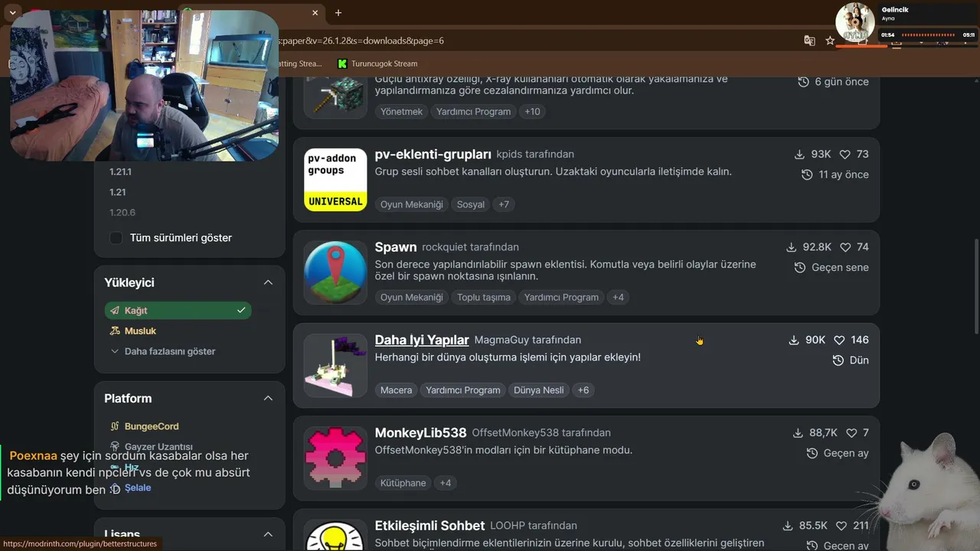Click the download icon beside 85.5K
The image size is (980, 551).
click(788, 526)
